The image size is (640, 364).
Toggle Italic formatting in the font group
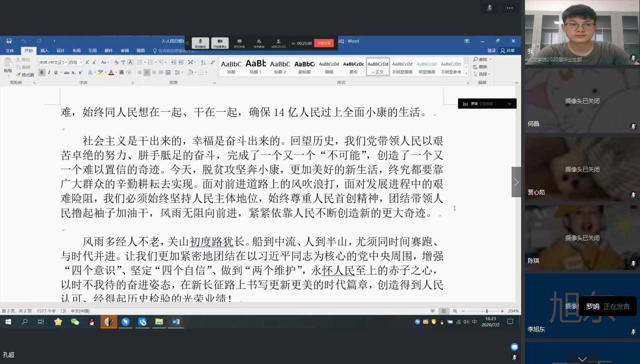[x=49, y=73]
